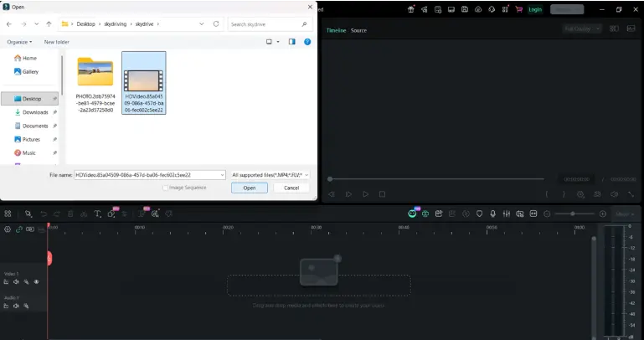Expand the Organize menu
644x340 pixels.
click(19, 41)
